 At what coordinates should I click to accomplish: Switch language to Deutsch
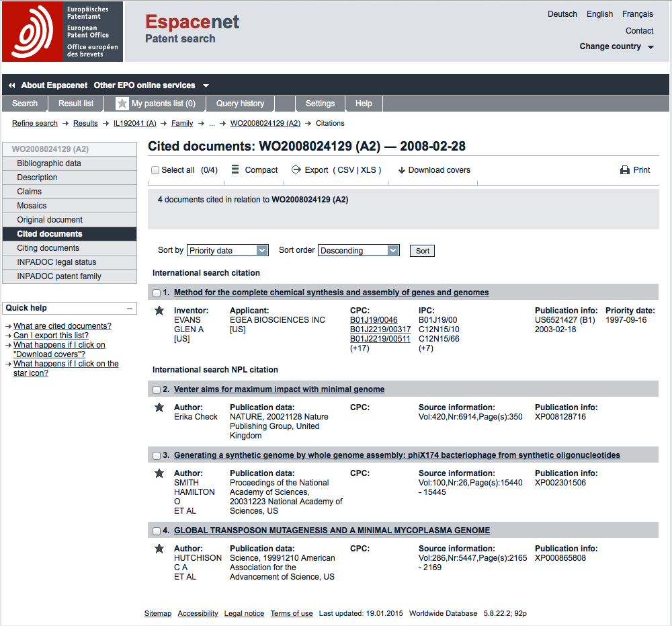[x=562, y=14]
